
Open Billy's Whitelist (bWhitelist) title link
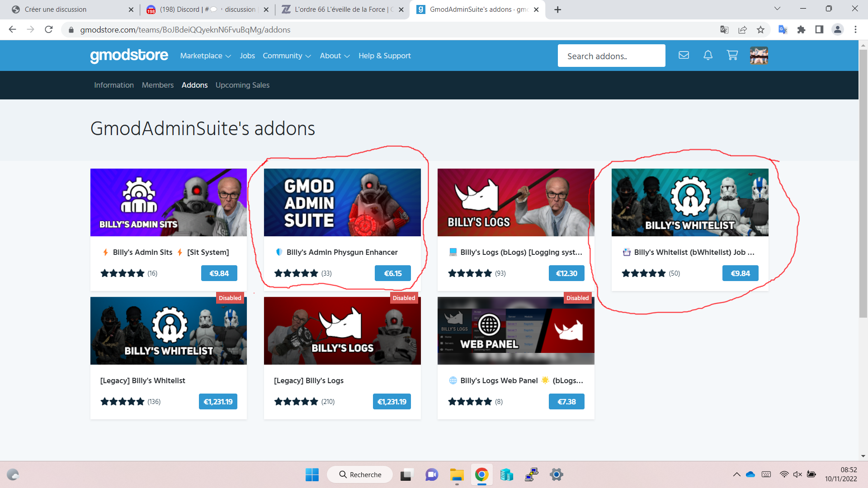pos(689,252)
